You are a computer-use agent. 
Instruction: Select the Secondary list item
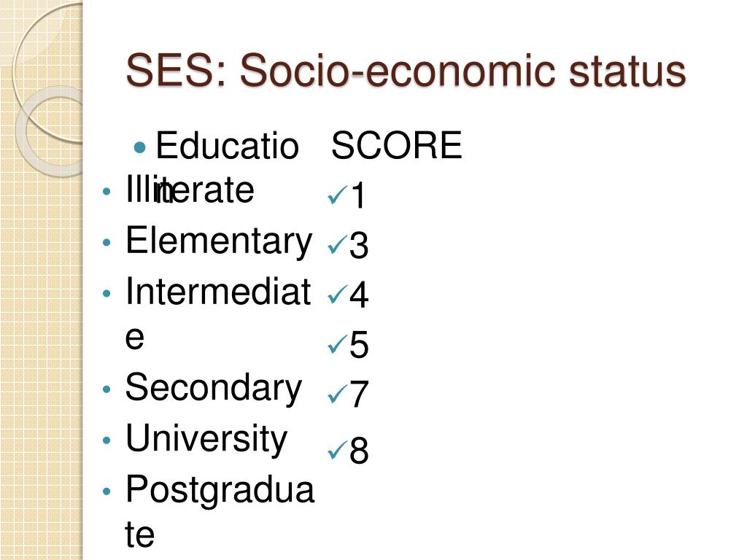[x=214, y=388]
